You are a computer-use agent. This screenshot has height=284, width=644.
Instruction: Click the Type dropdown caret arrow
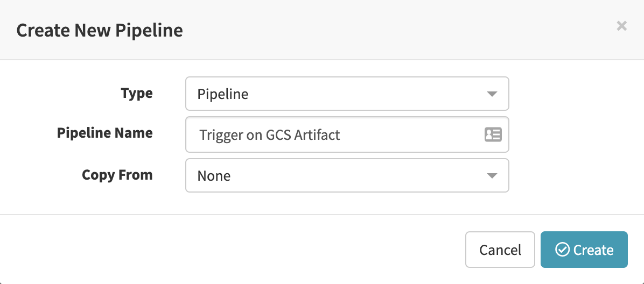tap(491, 94)
